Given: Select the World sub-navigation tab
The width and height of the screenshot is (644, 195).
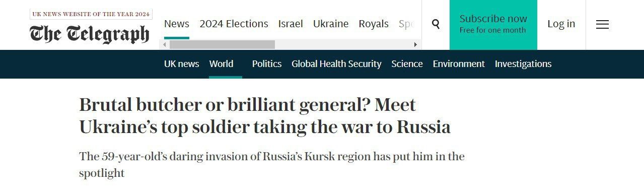Looking at the screenshot, I should 222,64.
